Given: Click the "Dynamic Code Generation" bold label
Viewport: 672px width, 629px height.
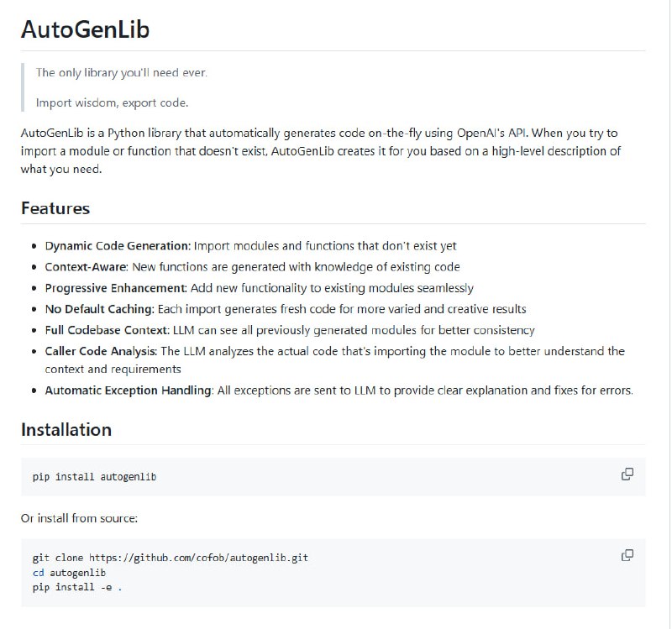Looking at the screenshot, I should point(118,246).
